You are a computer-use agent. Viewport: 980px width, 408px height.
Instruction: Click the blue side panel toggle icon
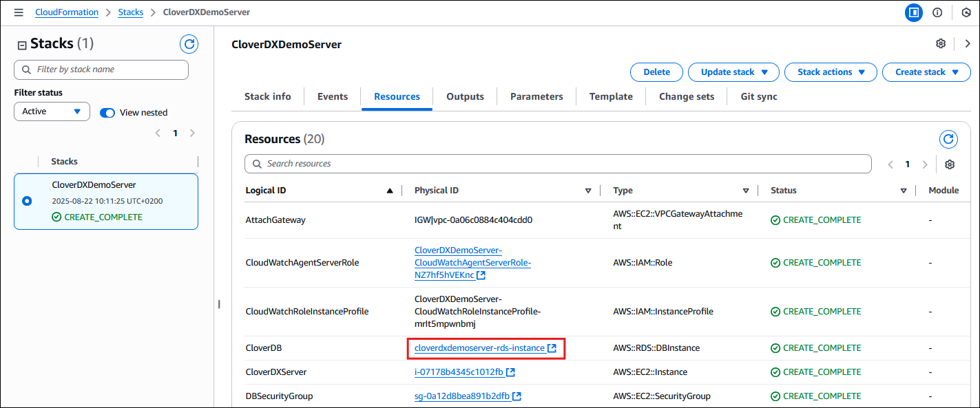[913, 12]
